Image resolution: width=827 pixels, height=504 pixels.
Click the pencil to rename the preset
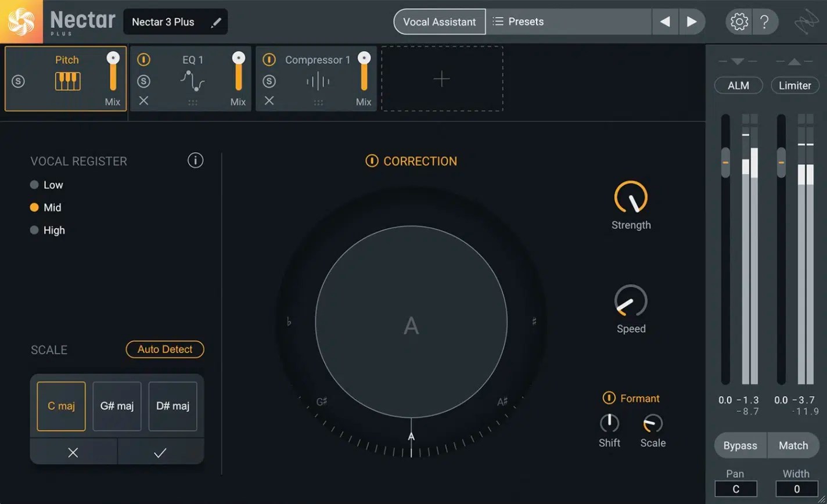pos(216,21)
